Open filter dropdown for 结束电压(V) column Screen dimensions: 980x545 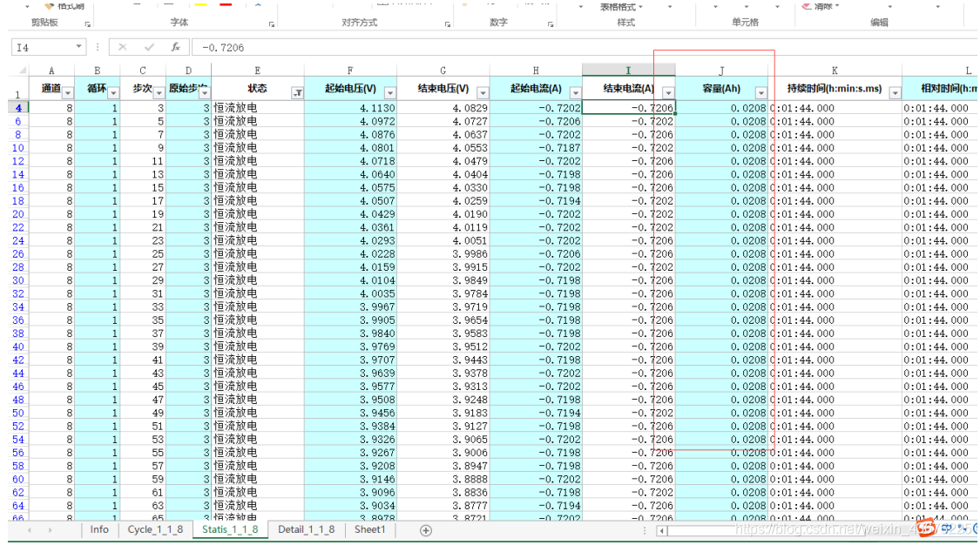[x=483, y=93]
